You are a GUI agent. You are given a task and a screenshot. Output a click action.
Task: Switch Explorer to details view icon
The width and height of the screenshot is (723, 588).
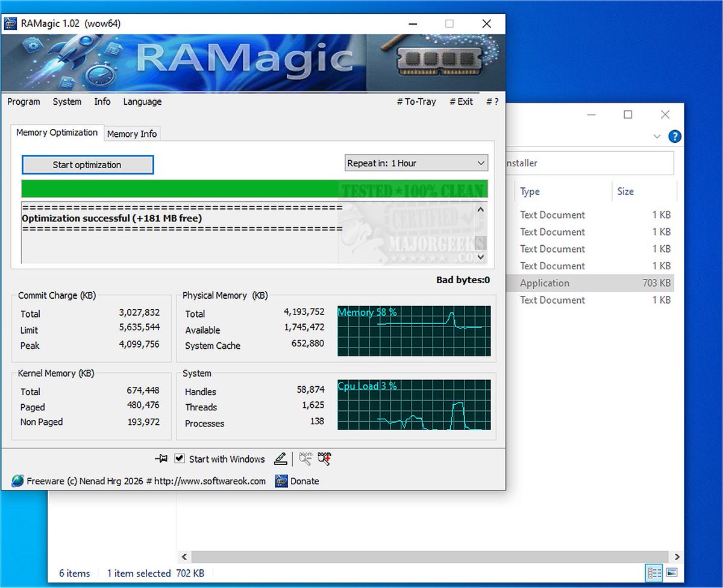click(654, 572)
